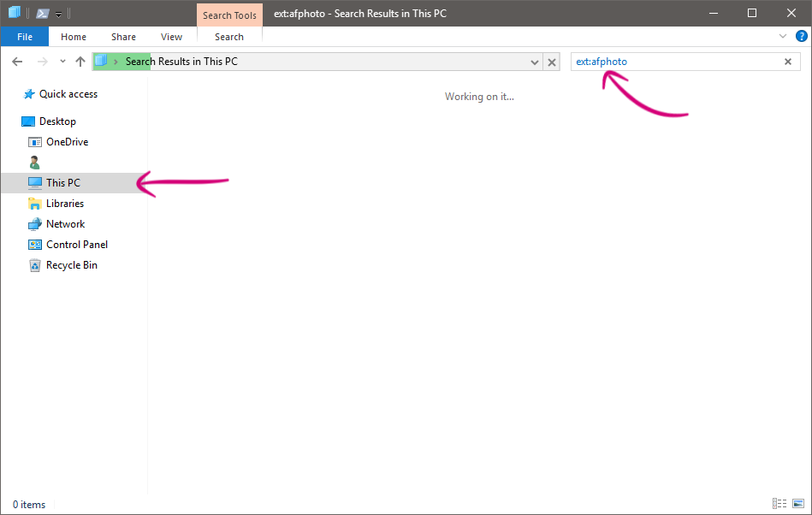Clear the search box text
812x515 pixels.
tap(788, 62)
